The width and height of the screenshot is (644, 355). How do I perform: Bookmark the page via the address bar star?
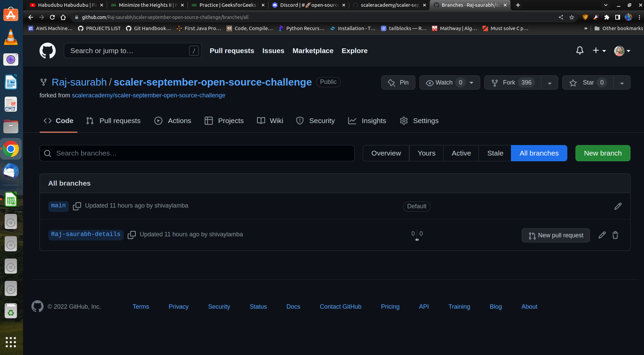click(x=572, y=17)
